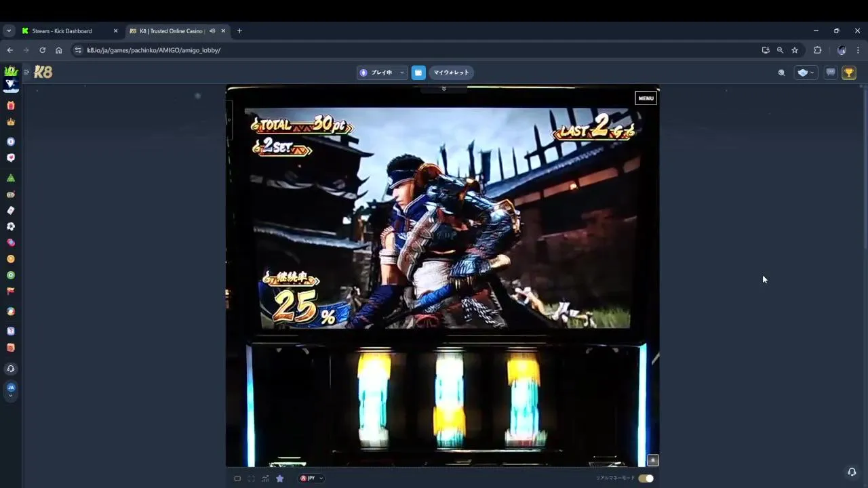
Task: Click the site info icon in address bar
Action: [x=78, y=50]
